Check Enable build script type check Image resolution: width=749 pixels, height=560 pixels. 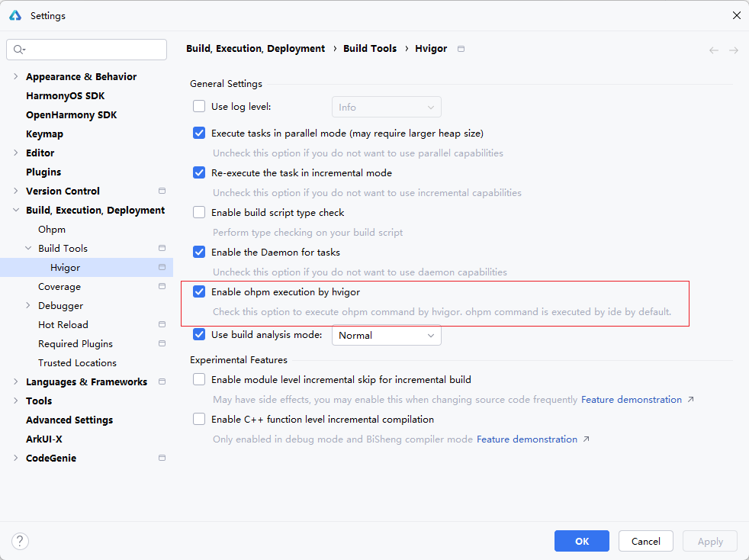pyautogui.click(x=199, y=212)
